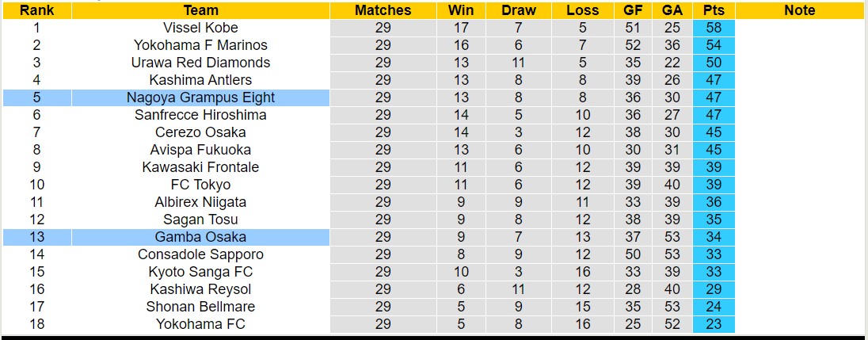868x340 pixels.
Task: Click the Kashima Antlers team name
Action: coord(200,80)
